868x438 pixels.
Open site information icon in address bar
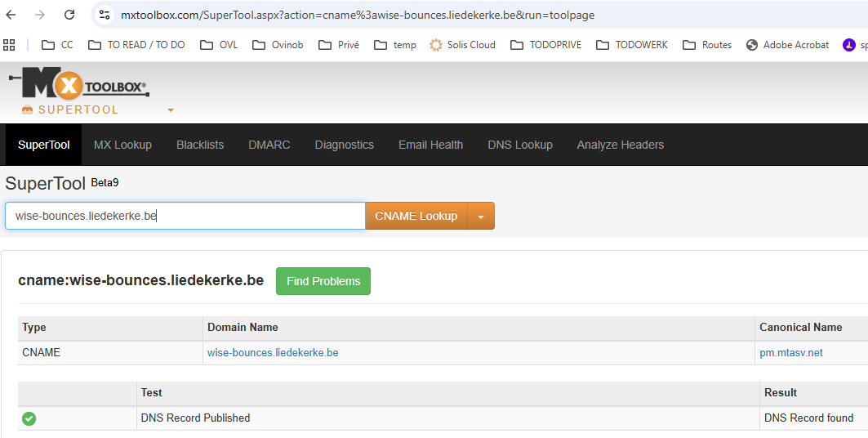[x=104, y=15]
